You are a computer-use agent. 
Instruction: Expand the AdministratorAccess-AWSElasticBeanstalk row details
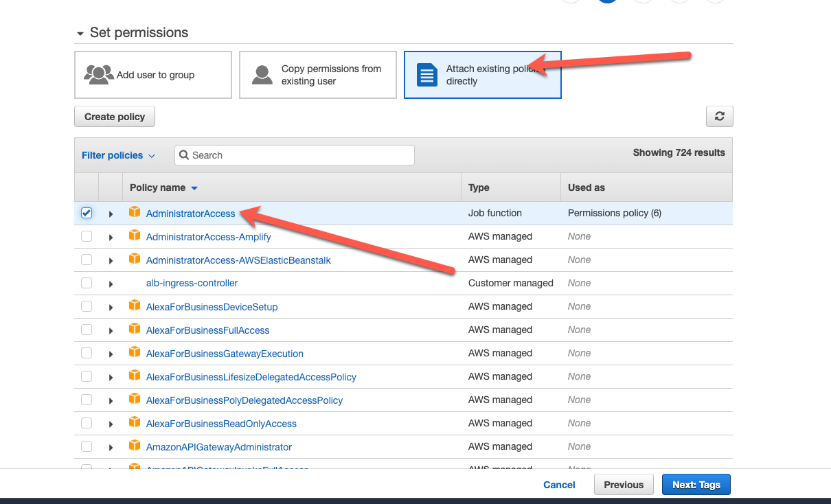click(111, 260)
